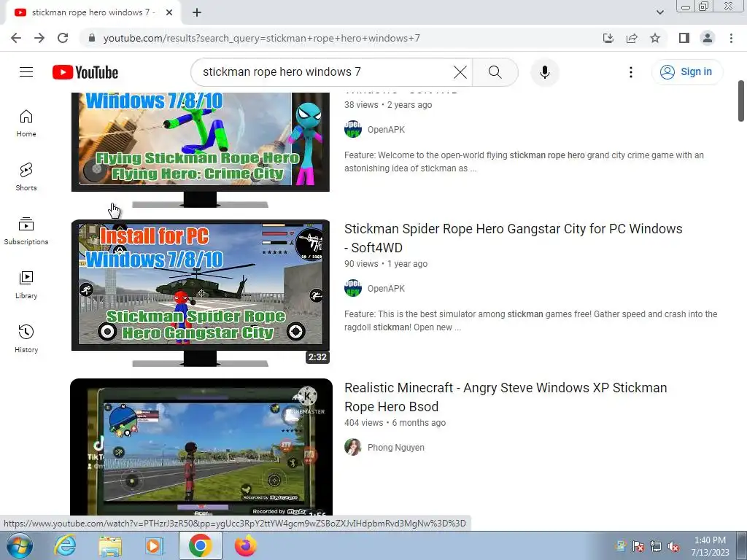Click the Sign in button
The image size is (747, 560).
tap(686, 72)
